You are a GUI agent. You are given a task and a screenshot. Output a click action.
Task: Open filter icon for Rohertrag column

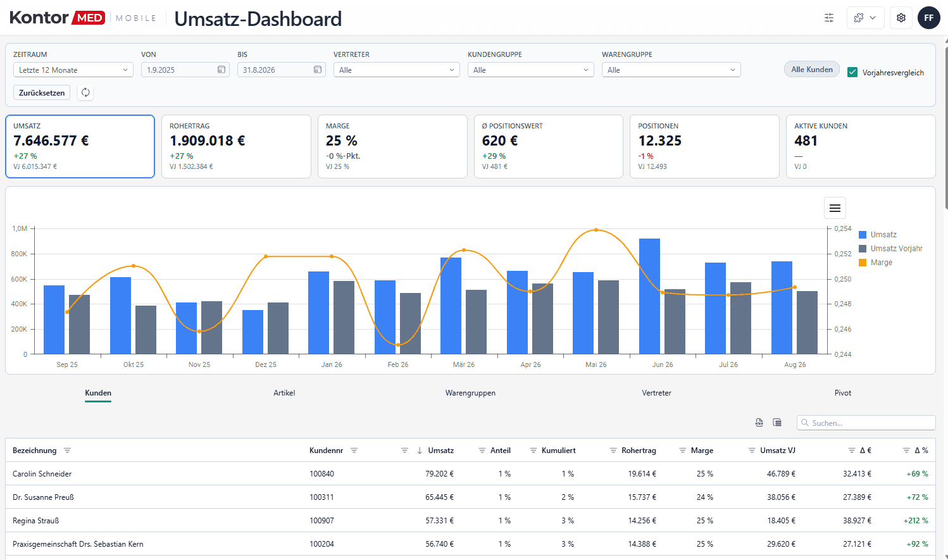(613, 451)
